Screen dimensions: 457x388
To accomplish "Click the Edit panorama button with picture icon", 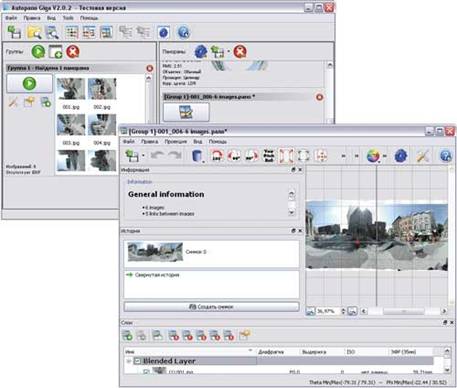I will pos(186,112).
